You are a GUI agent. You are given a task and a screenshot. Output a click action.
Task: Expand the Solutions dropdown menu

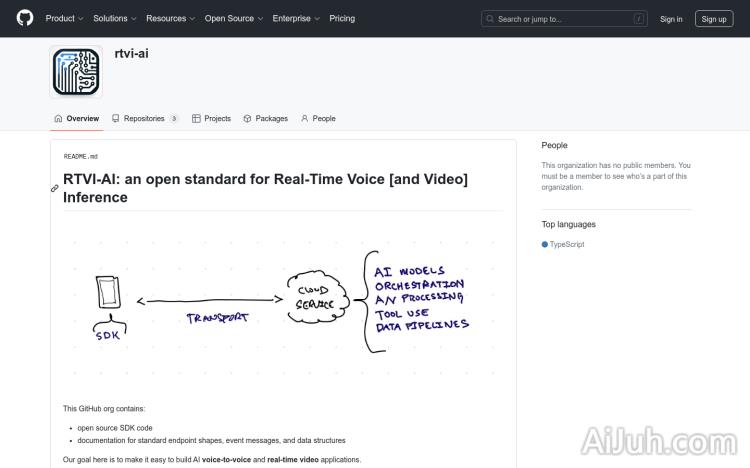[x=115, y=18]
